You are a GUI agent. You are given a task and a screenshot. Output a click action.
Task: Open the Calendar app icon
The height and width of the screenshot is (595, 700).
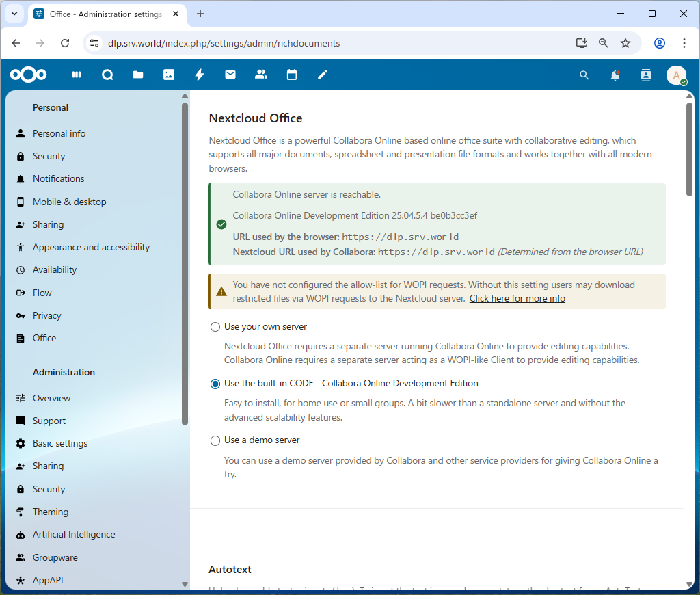tap(292, 75)
